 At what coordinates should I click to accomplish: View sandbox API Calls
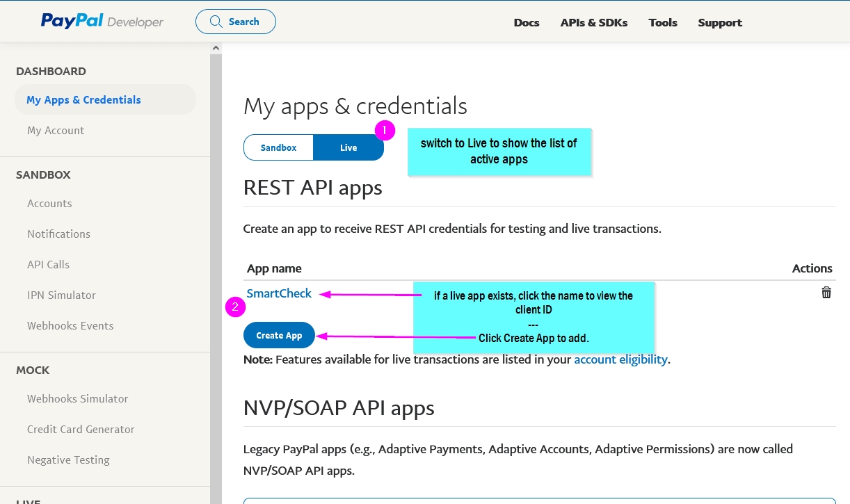[48, 264]
